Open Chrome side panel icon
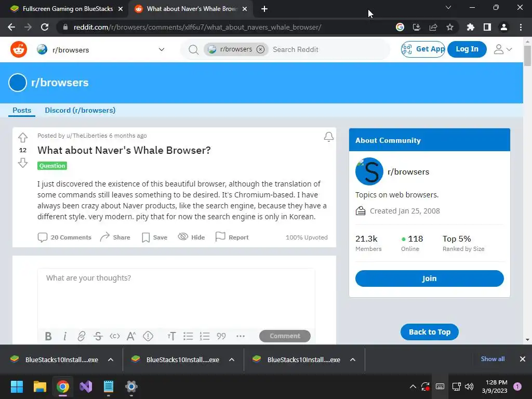 point(487,27)
